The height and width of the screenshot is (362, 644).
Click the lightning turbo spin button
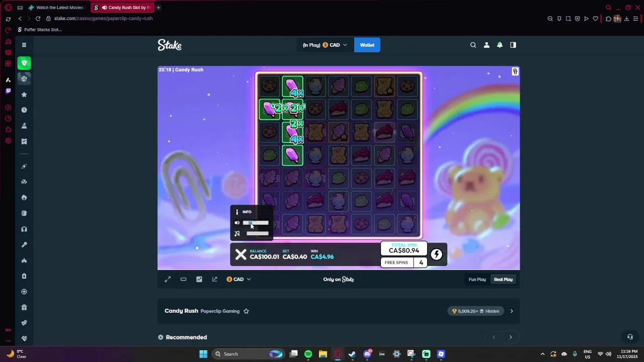[x=437, y=254]
